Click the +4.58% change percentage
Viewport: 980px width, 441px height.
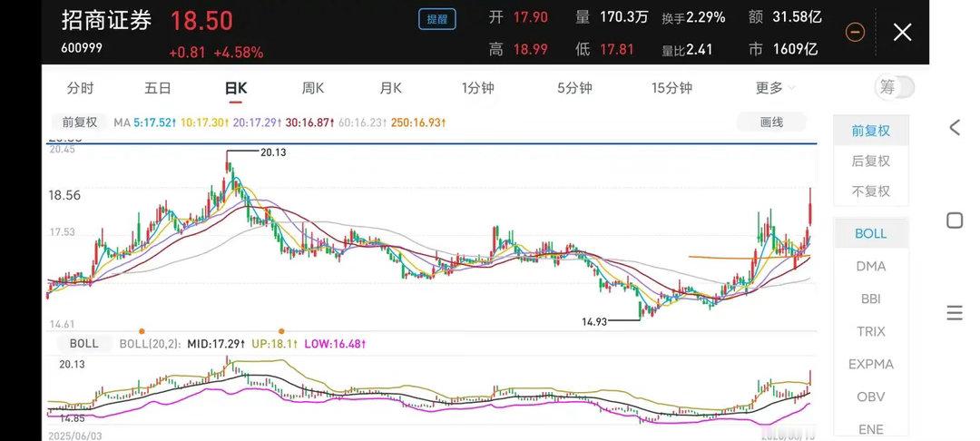point(238,53)
